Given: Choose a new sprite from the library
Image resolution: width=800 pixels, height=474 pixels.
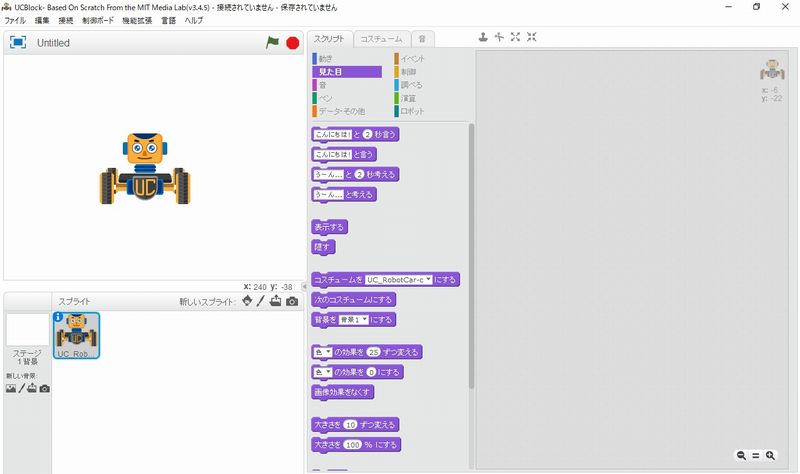Looking at the screenshot, I should (x=246, y=301).
